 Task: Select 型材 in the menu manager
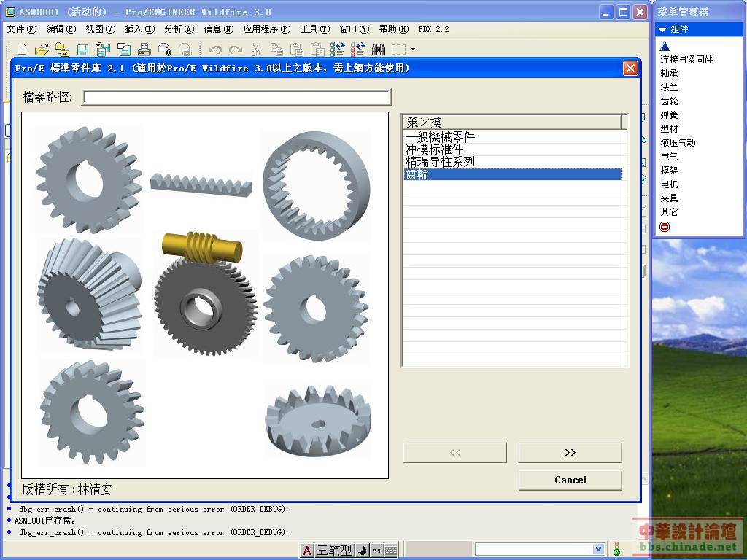pyautogui.click(x=669, y=128)
